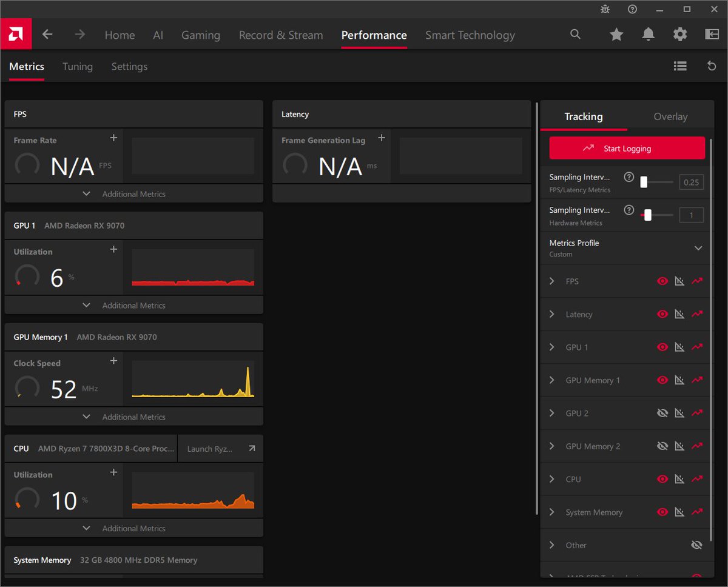Screen dimensions: 728x587
Task: Toggle overlay chart icon for FPS row
Action: click(679, 281)
